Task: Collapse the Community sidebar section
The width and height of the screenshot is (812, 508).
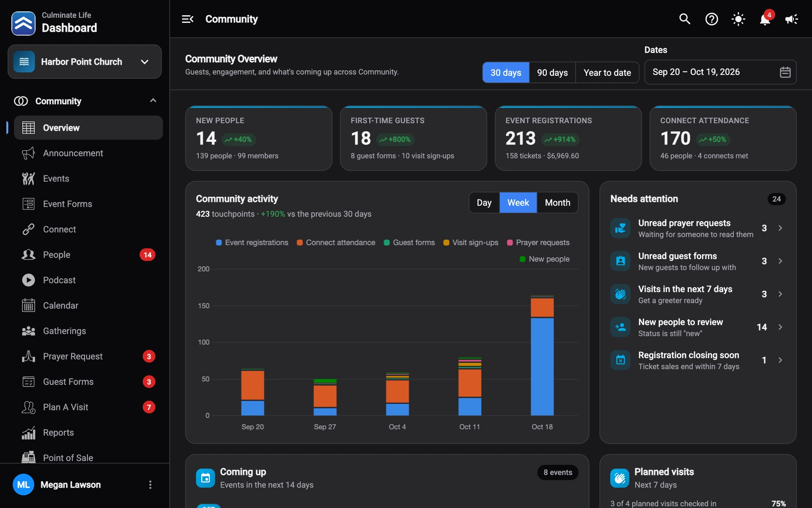Action: (153, 101)
